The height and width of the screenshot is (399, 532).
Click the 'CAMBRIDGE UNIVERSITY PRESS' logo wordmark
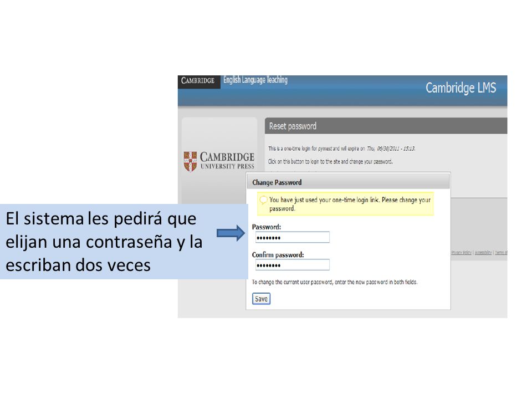coord(227,161)
